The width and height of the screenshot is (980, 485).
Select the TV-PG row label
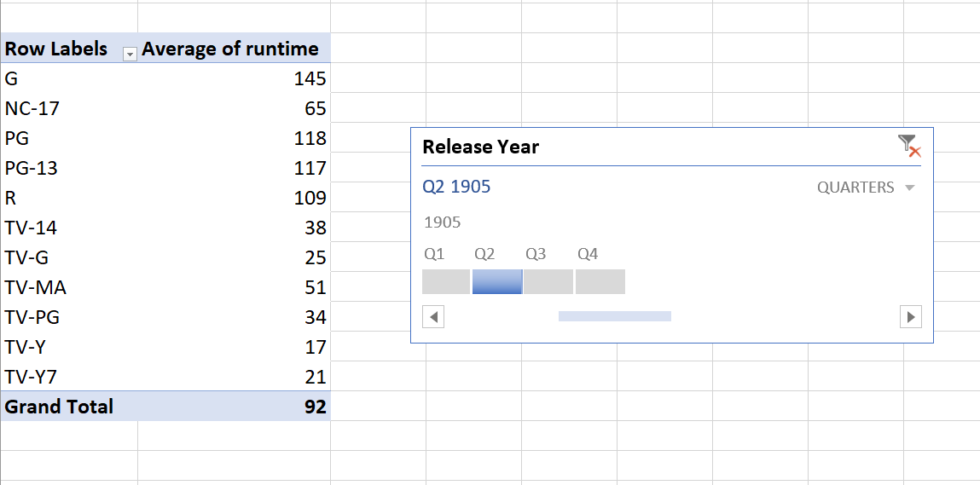[69, 317]
